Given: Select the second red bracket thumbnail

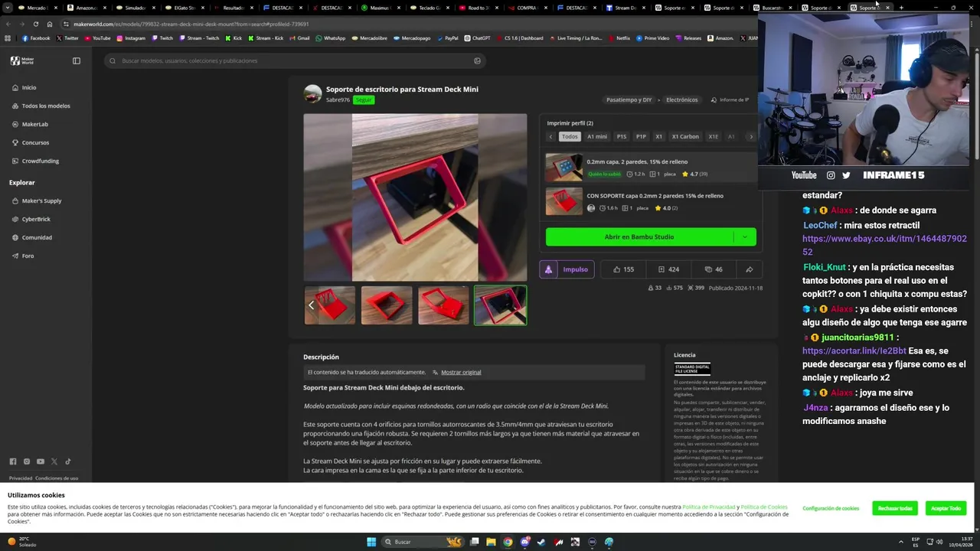Looking at the screenshot, I should point(387,305).
